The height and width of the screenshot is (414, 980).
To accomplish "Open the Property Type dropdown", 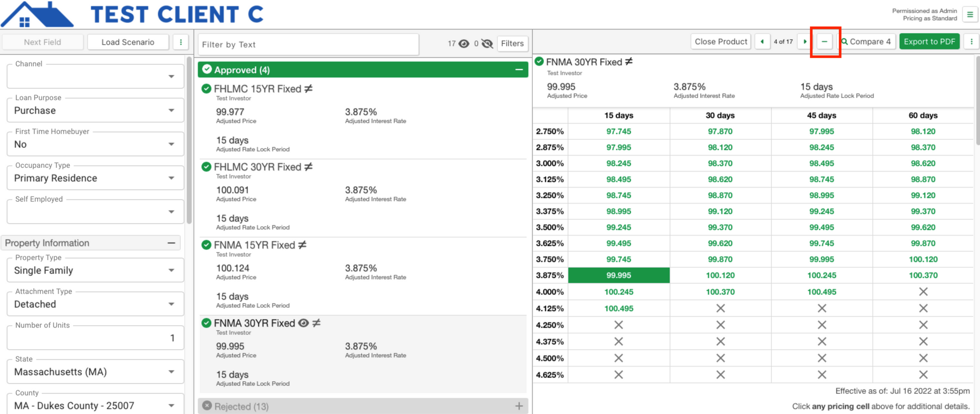I will (96, 270).
